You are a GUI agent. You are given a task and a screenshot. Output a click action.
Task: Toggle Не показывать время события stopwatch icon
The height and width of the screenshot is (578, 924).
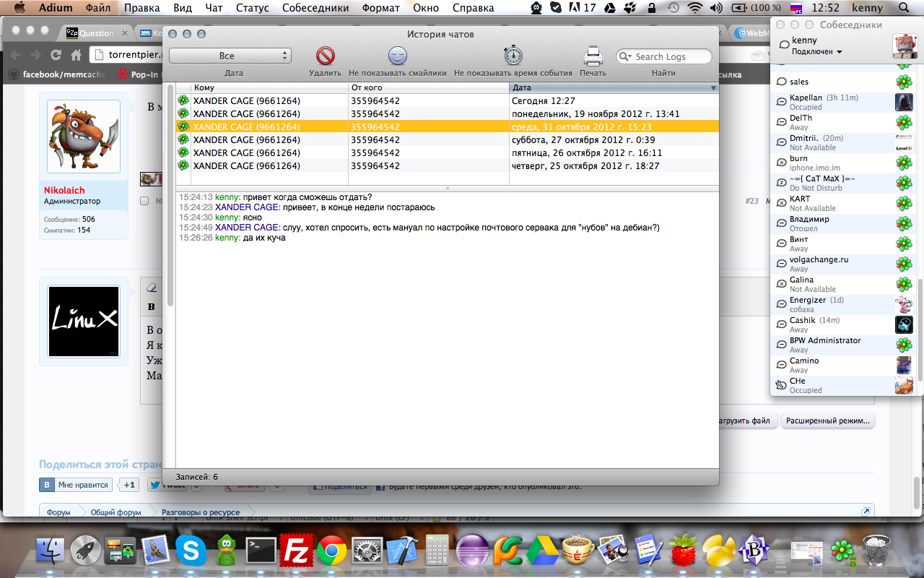click(513, 56)
